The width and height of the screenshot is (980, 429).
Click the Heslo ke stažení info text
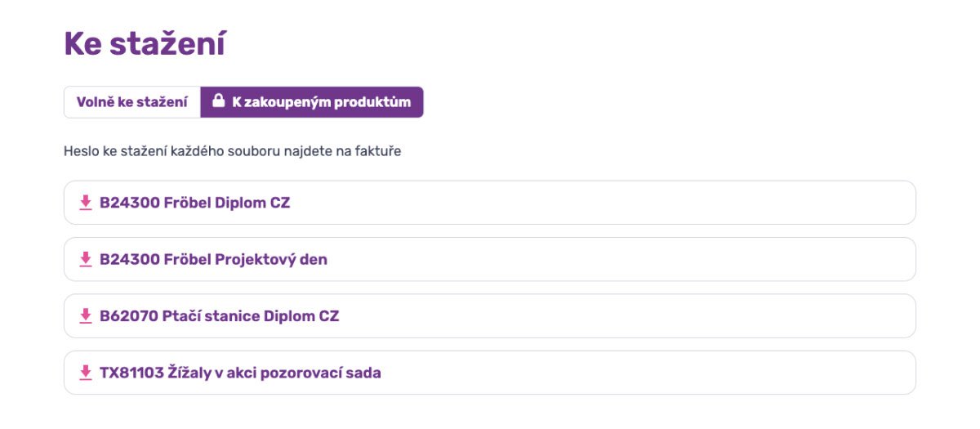coord(232,151)
